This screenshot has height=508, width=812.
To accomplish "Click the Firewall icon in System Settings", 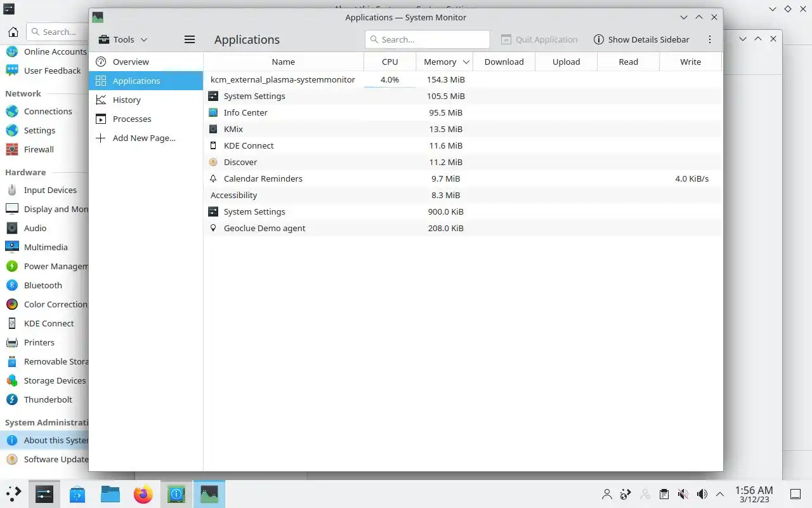I will coord(11,149).
